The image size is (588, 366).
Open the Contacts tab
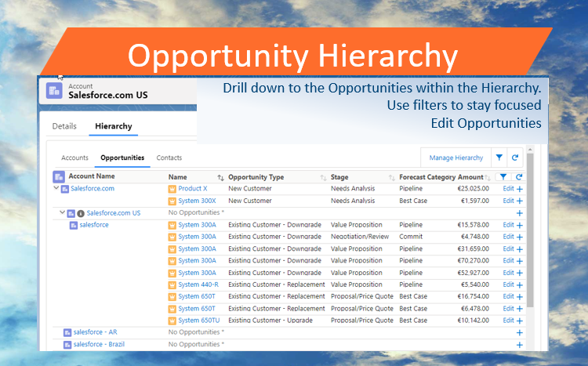(x=169, y=158)
